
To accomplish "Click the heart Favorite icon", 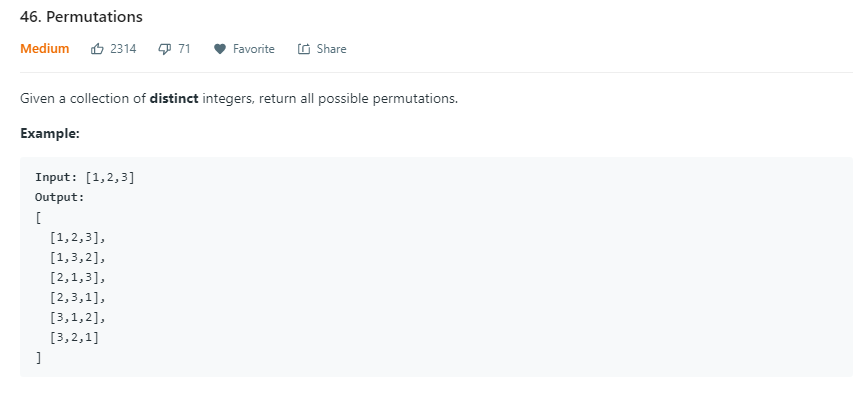I will [219, 49].
